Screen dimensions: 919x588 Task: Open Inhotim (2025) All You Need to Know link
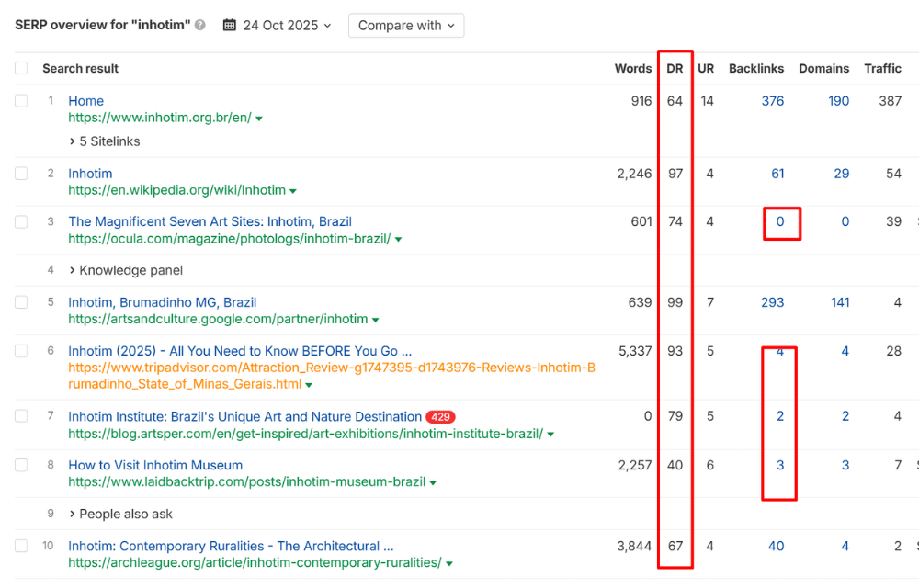click(x=240, y=351)
